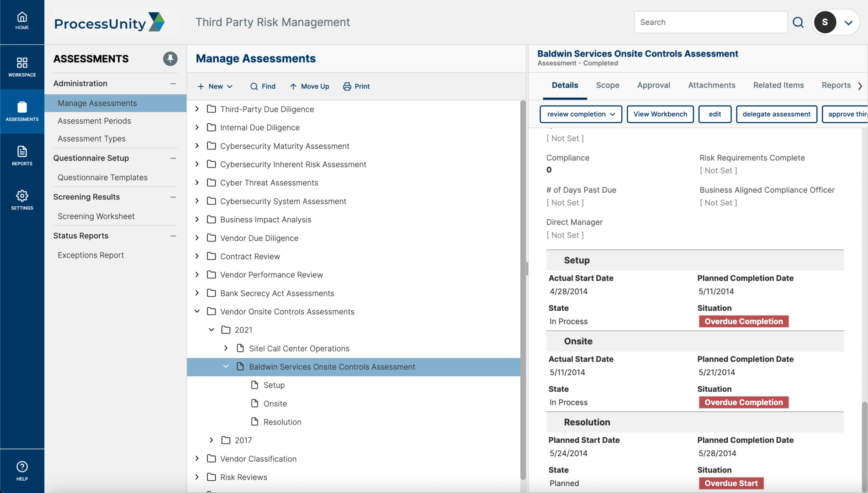Select Manage Assessments menu item
868x493 pixels.
tap(116, 103)
